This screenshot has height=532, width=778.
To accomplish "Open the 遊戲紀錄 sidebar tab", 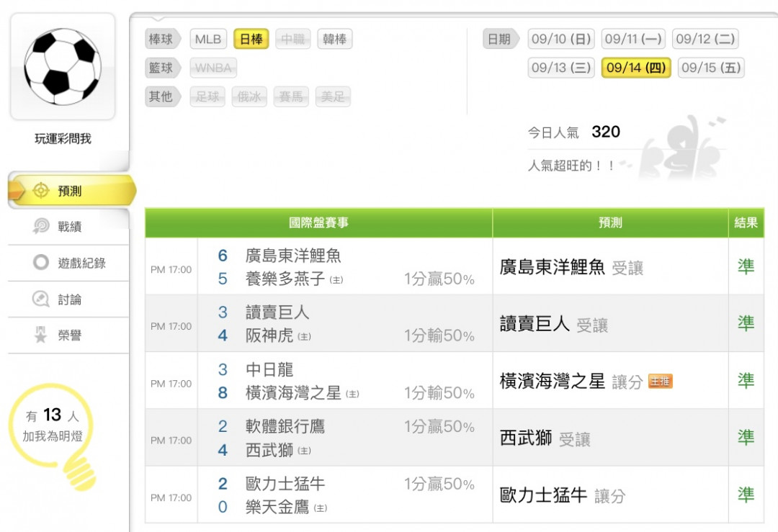I will coord(68,263).
